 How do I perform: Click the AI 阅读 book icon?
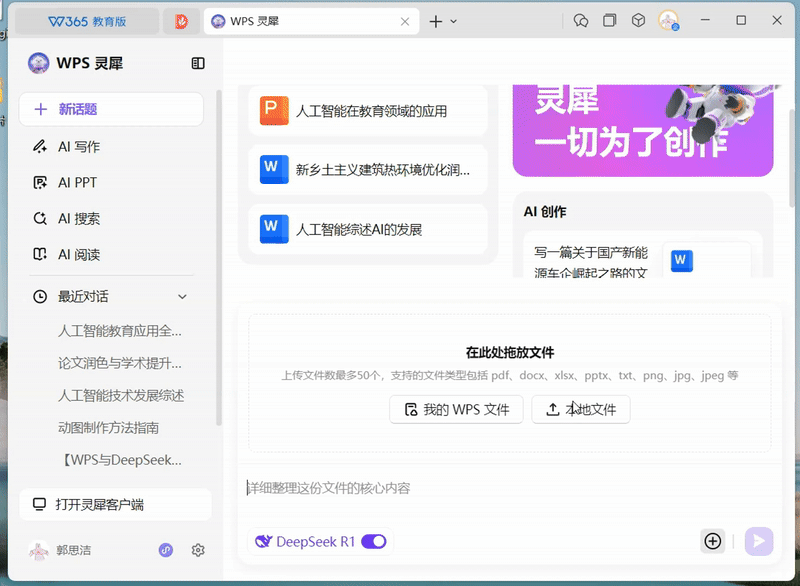tap(40, 254)
